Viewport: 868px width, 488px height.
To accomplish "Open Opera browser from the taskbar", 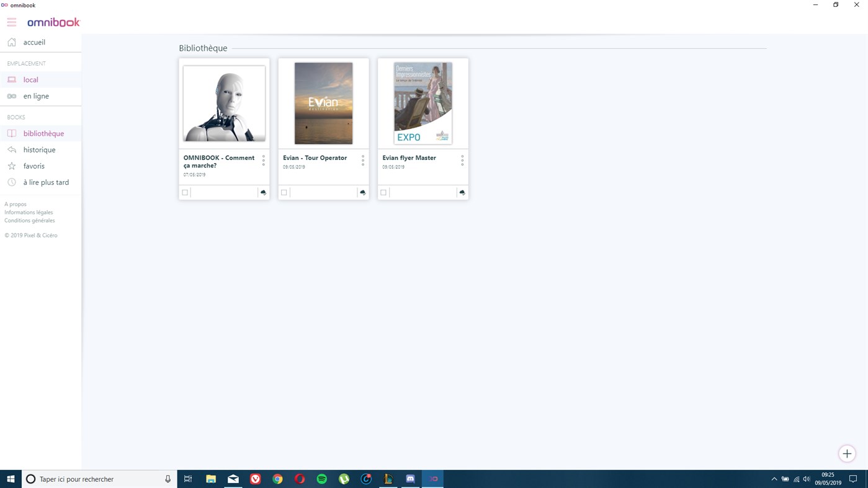I will pyautogui.click(x=300, y=479).
